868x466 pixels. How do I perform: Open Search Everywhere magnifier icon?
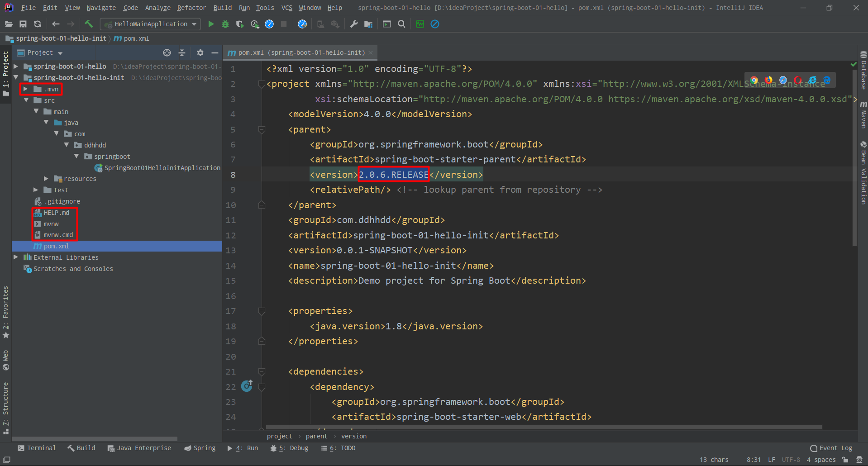[x=401, y=24]
